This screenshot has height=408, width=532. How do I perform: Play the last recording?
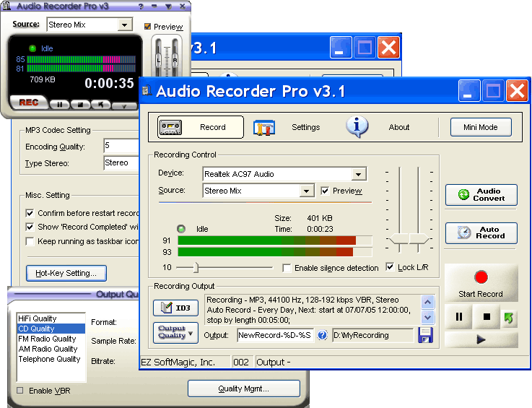coord(481,339)
